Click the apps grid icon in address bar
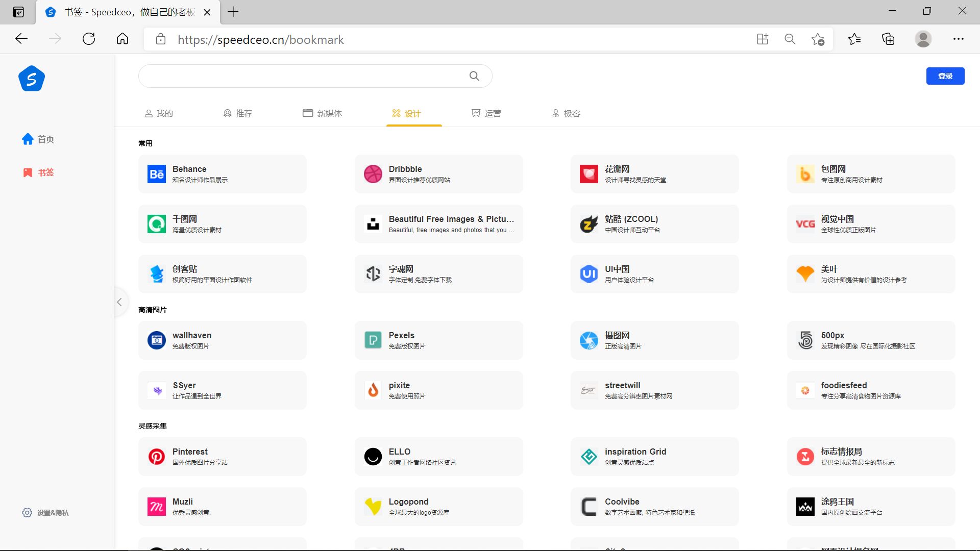This screenshot has height=551, width=980. click(763, 39)
